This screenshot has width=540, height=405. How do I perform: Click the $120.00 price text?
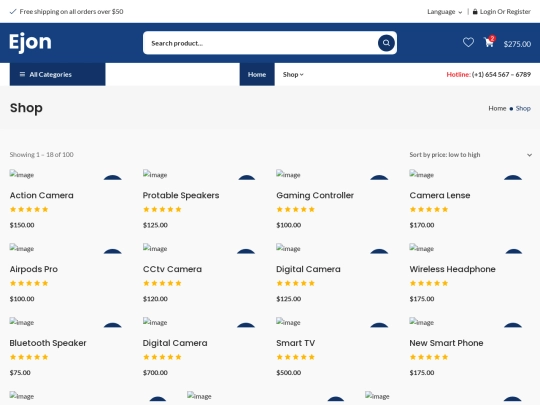[x=155, y=299]
